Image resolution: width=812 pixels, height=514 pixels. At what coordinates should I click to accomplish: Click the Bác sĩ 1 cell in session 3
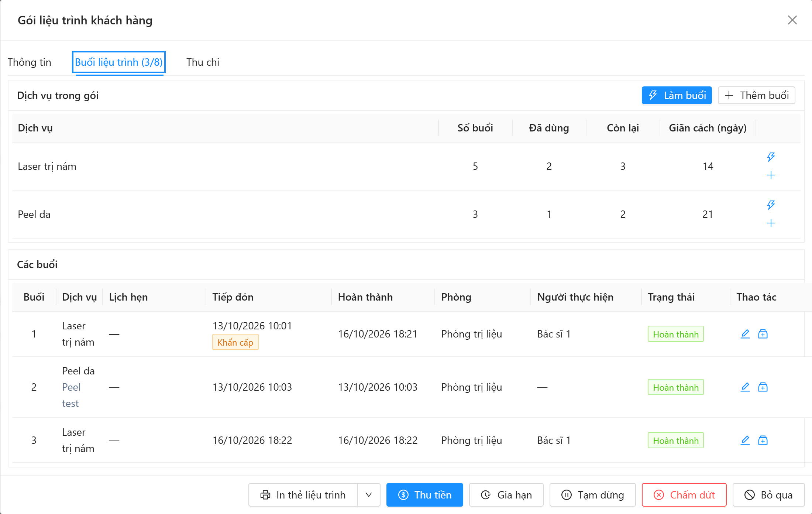click(x=554, y=441)
